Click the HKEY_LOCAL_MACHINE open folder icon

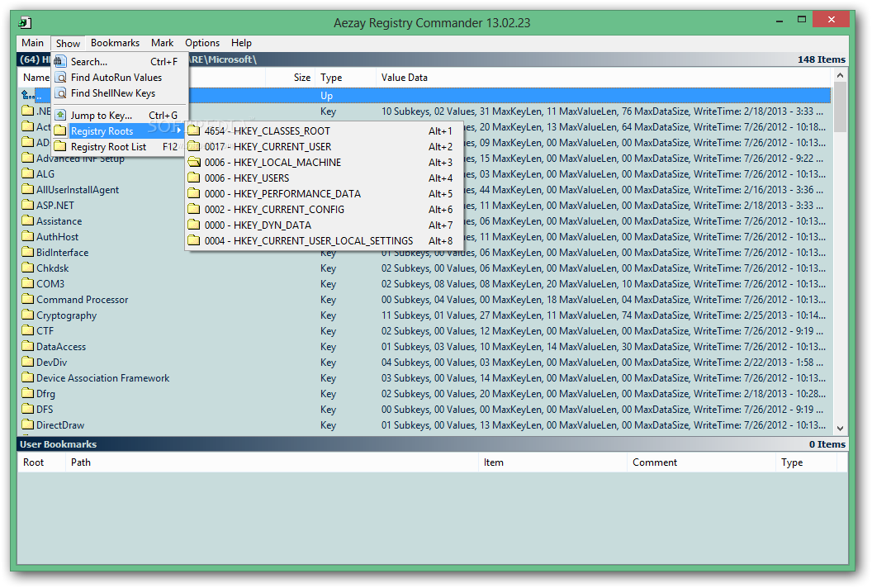click(193, 163)
